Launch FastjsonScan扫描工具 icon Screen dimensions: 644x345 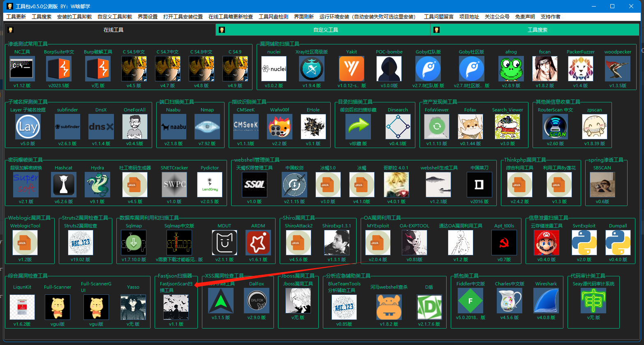pyautogui.click(x=176, y=307)
